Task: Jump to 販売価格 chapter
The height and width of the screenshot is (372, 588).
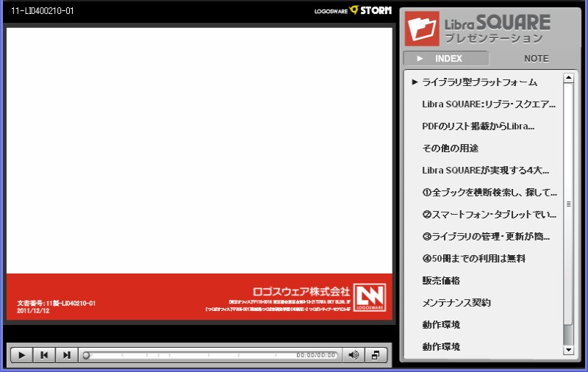Action: pos(441,281)
